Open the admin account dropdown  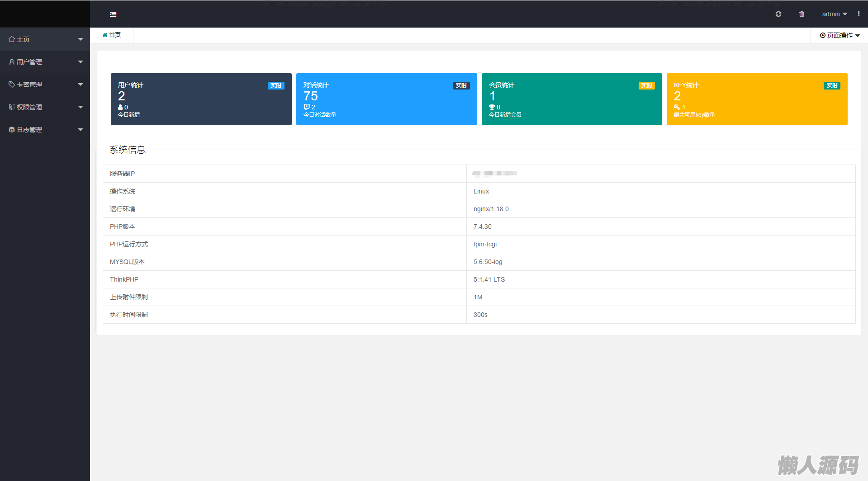click(x=835, y=14)
